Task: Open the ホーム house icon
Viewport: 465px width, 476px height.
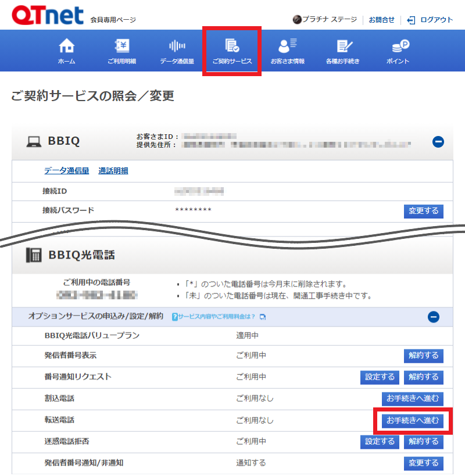Action: point(66,46)
